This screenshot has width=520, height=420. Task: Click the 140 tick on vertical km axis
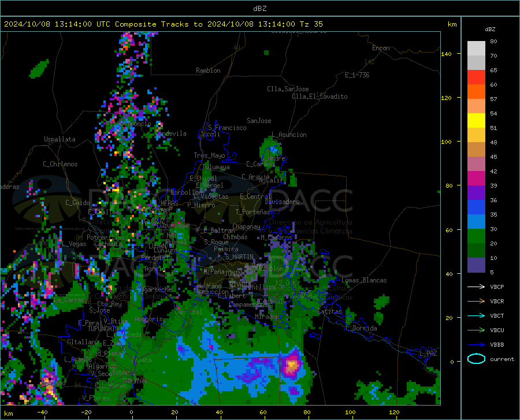click(x=446, y=54)
